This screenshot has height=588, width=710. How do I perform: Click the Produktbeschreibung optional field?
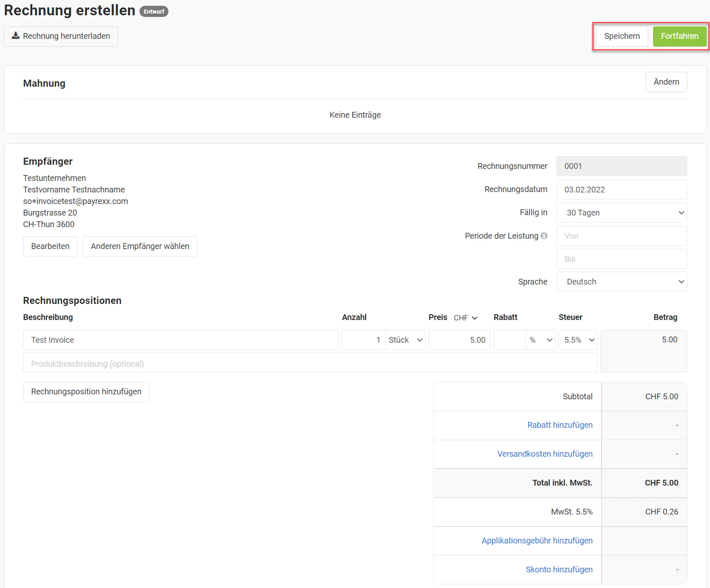pyautogui.click(x=310, y=363)
